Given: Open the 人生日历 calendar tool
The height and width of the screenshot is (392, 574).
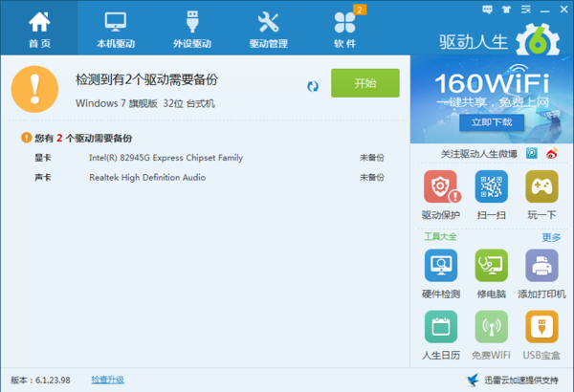Looking at the screenshot, I should point(441,336).
